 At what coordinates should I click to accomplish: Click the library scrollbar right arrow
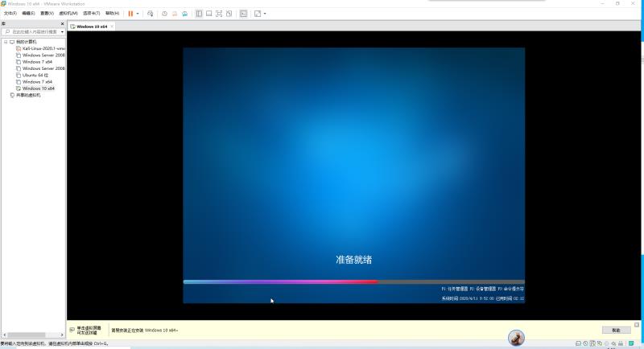point(62,335)
